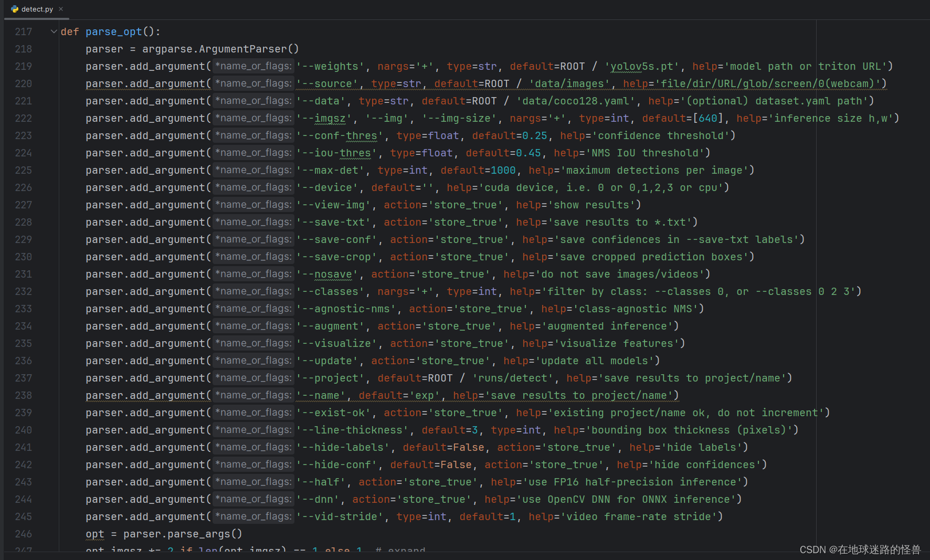The width and height of the screenshot is (930, 560).
Task: Click the opt variable on line 246
Action: (95, 534)
